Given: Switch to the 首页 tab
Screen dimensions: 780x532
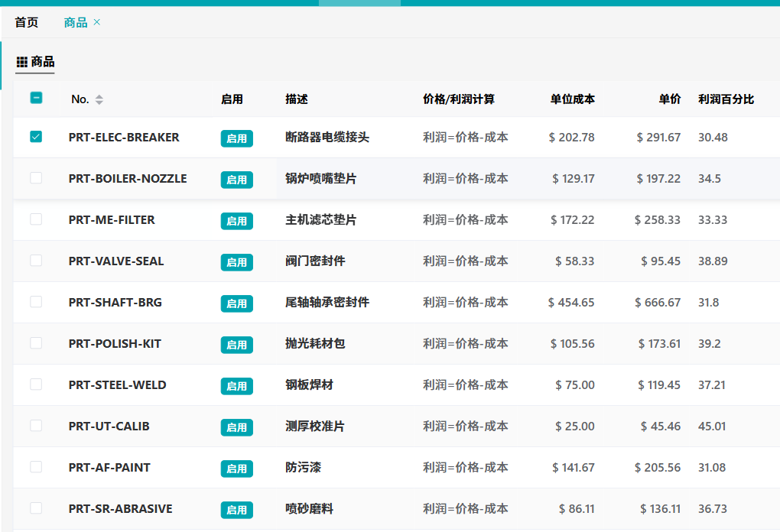Looking at the screenshot, I should tap(27, 22).
